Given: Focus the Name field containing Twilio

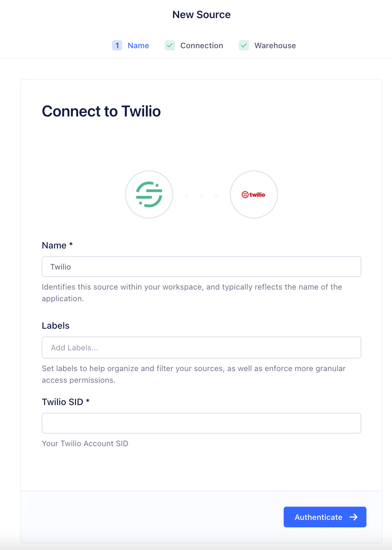Looking at the screenshot, I should click(201, 267).
